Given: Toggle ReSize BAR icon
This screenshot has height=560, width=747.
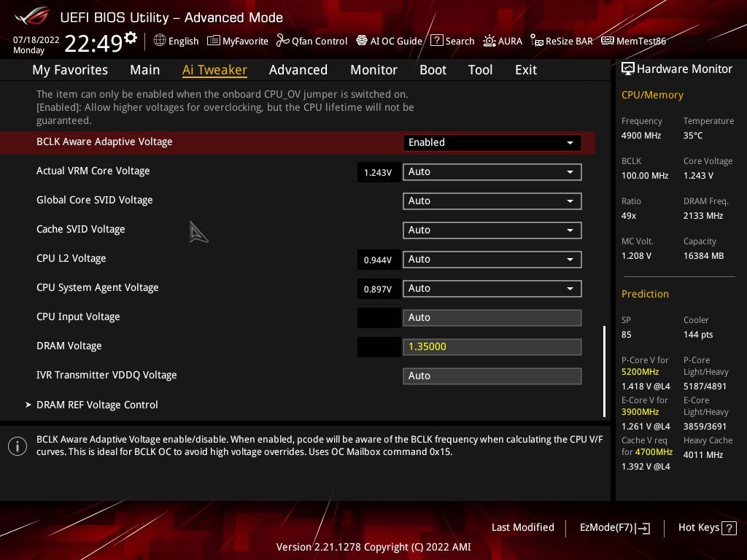Looking at the screenshot, I should (x=536, y=41).
